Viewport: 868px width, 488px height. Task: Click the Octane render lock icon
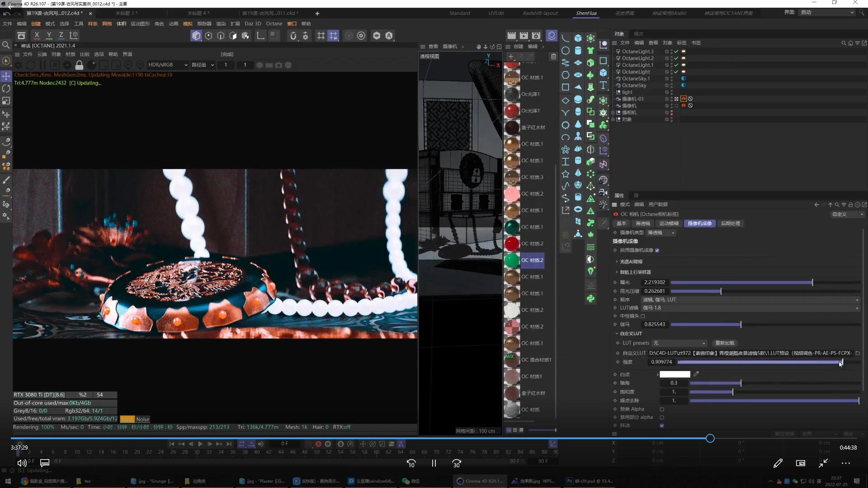tap(79, 65)
